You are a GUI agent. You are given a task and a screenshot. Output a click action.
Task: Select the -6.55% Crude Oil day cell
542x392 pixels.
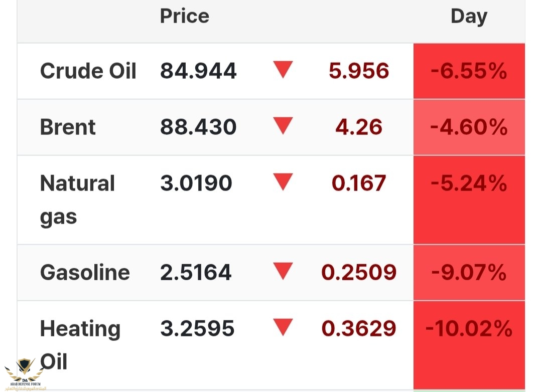(x=469, y=71)
